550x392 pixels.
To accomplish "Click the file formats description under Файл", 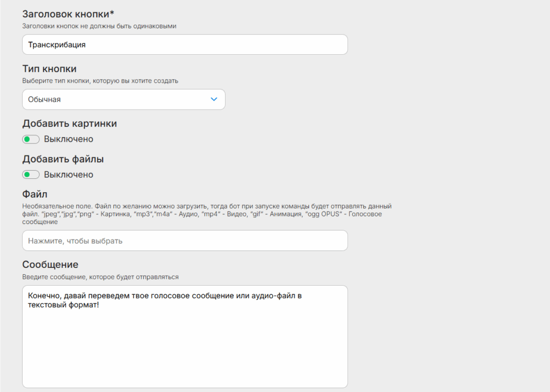I will pos(207,214).
